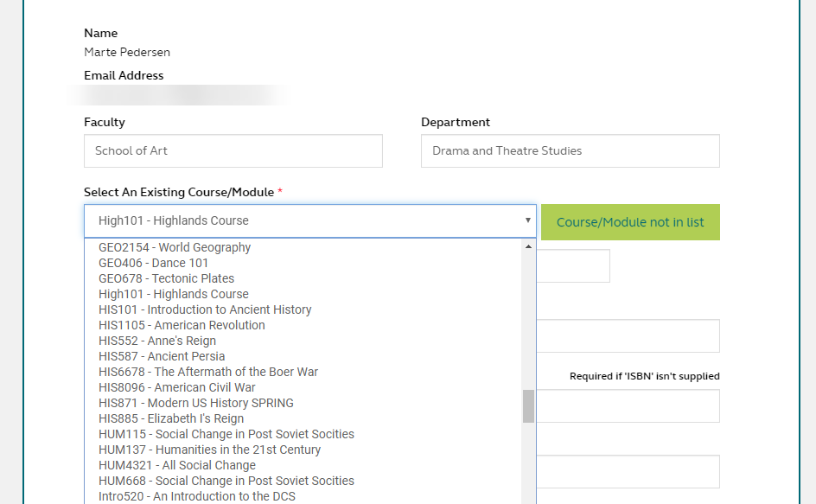Choose HIS1105 - American Revolution
816x504 pixels.
pos(182,325)
